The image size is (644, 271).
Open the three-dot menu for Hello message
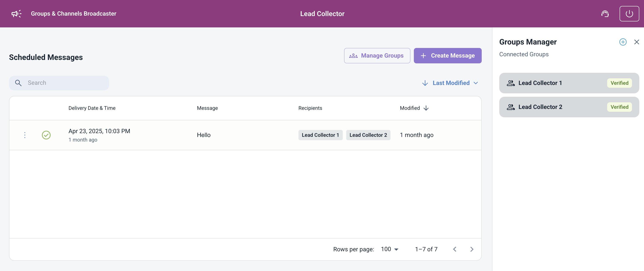[x=24, y=135]
